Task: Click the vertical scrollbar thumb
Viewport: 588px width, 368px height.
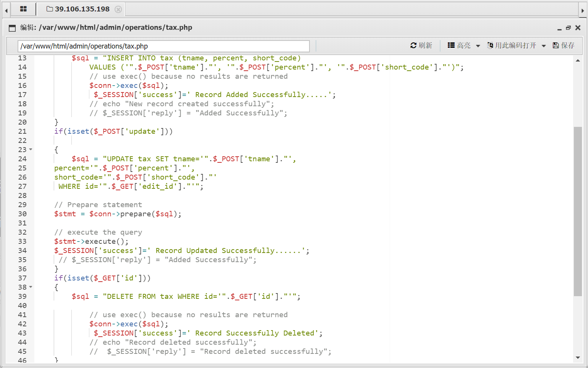Action: pyautogui.click(x=578, y=211)
